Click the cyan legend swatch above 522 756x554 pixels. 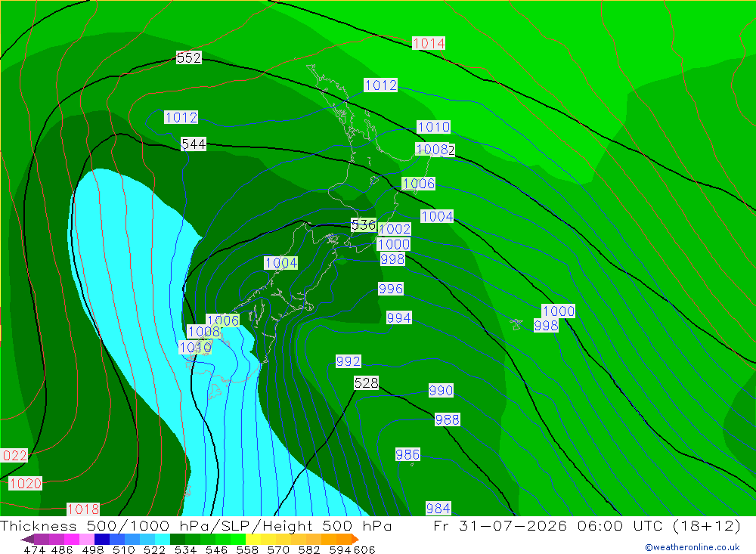(x=163, y=539)
